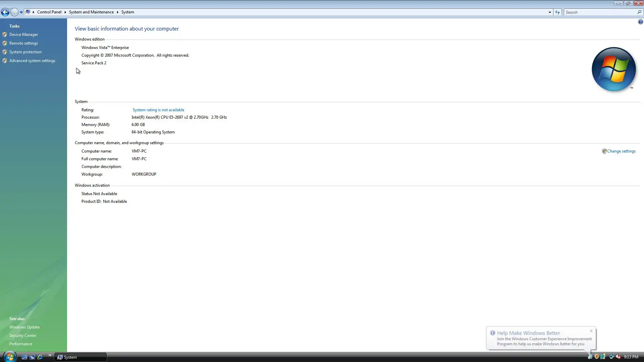This screenshot has height=362, width=644.
Task: Click Show Desktop quick launch icon
Action: 24,357
